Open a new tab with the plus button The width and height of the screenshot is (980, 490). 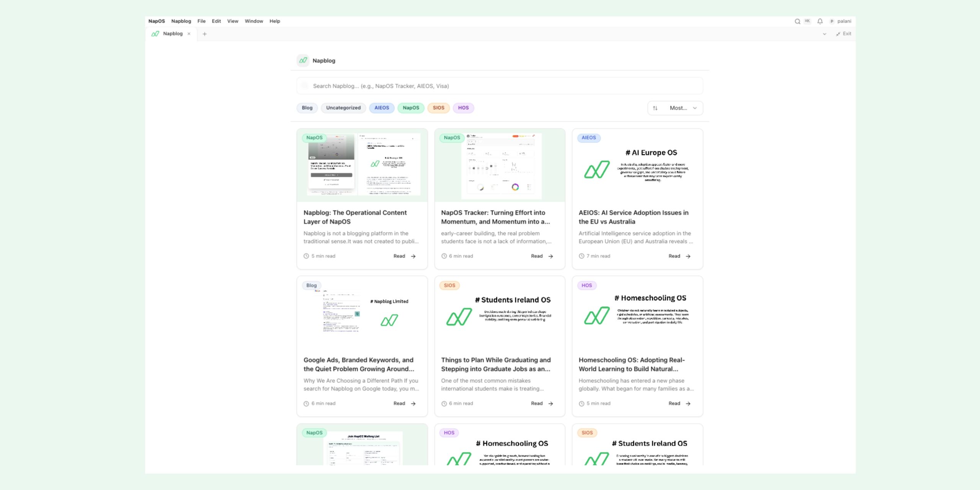point(205,34)
